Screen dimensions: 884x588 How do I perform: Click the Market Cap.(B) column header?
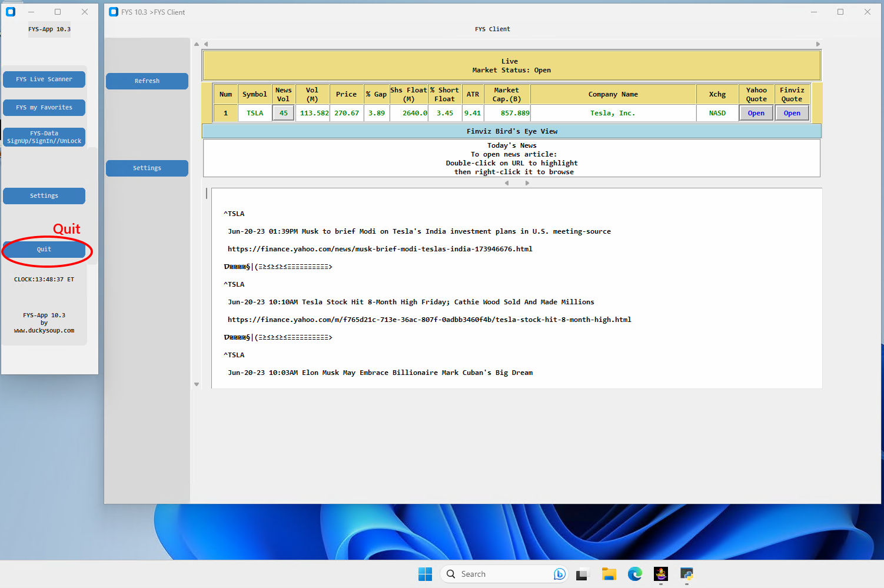(507, 94)
